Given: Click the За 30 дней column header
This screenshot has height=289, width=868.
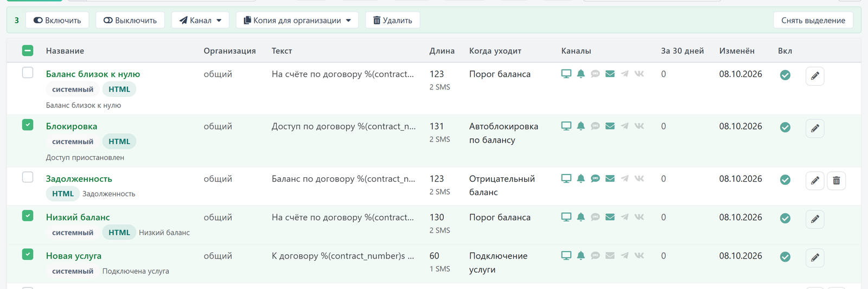Looking at the screenshot, I should click(682, 50).
